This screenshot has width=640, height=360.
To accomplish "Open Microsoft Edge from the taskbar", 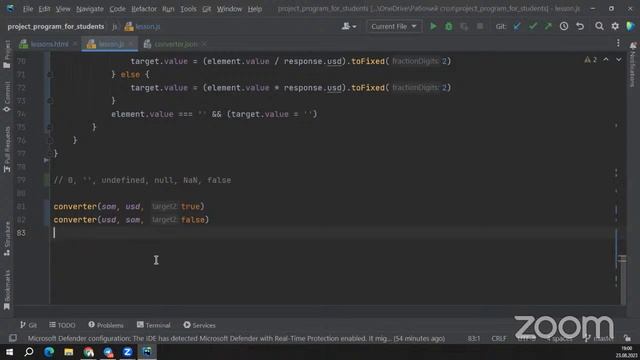I will point(49,352).
